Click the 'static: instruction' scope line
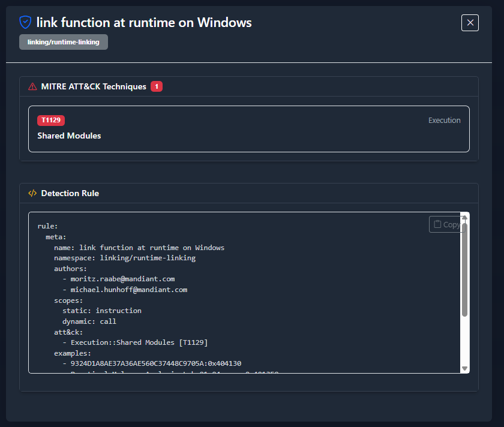This screenshot has height=427, width=504. click(102, 311)
